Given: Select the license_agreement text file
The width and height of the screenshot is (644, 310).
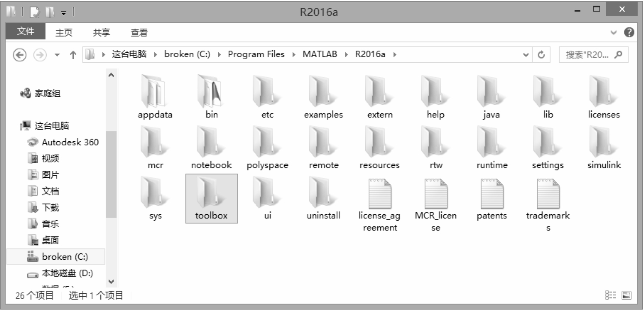Looking at the screenshot, I should (x=379, y=202).
